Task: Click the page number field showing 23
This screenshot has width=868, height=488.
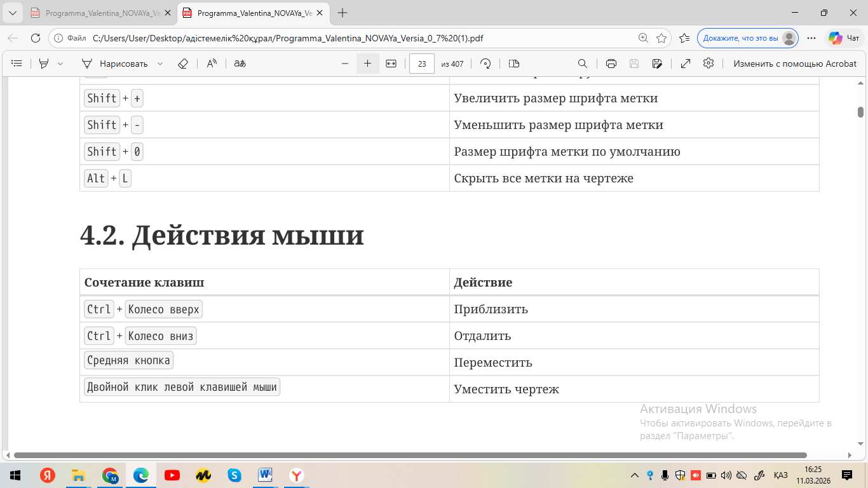Action: (x=422, y=64)
